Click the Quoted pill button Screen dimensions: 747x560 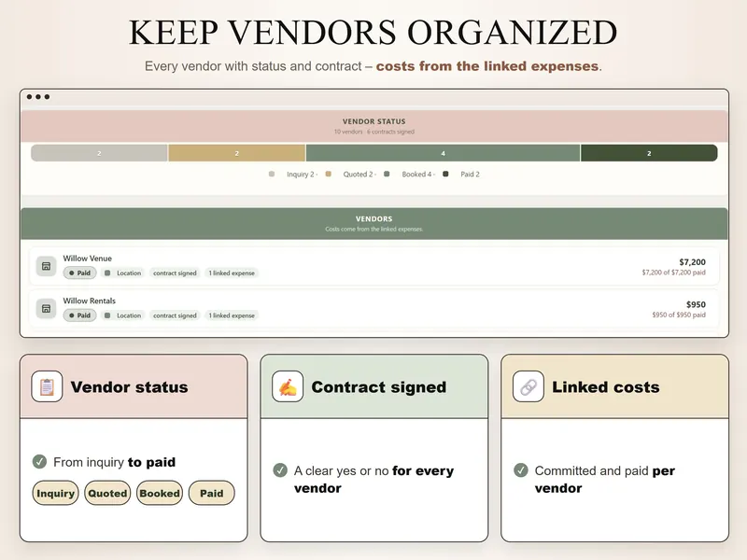(x=107, y=493)
